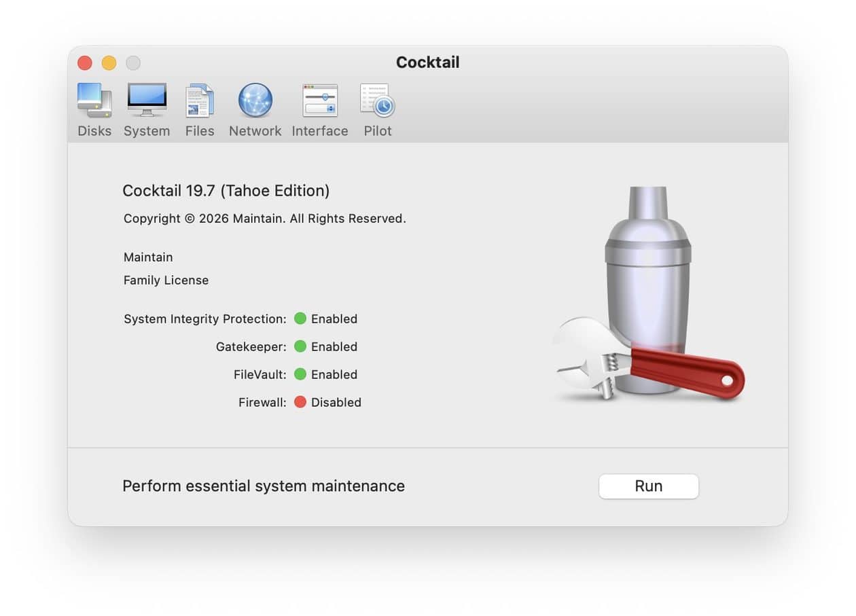Click the Gatekeeper status indicator

(x=300, y=346)
